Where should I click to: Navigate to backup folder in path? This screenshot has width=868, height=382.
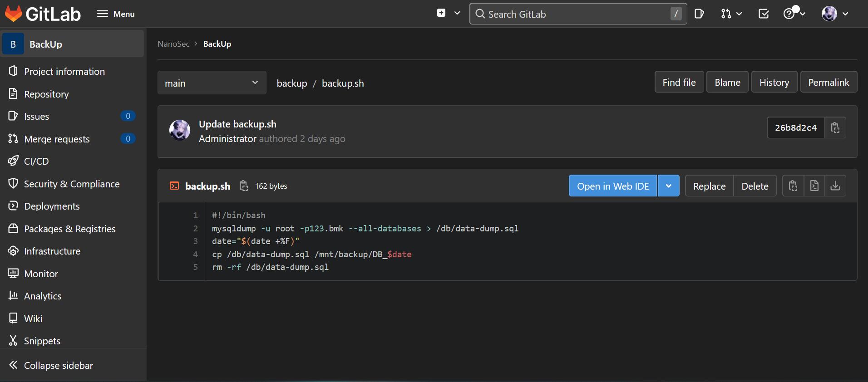click(x=292, y=83)
